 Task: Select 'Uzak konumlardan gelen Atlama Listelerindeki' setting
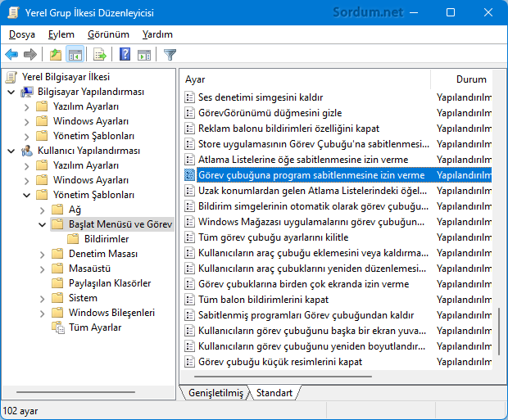click(312, 191)
